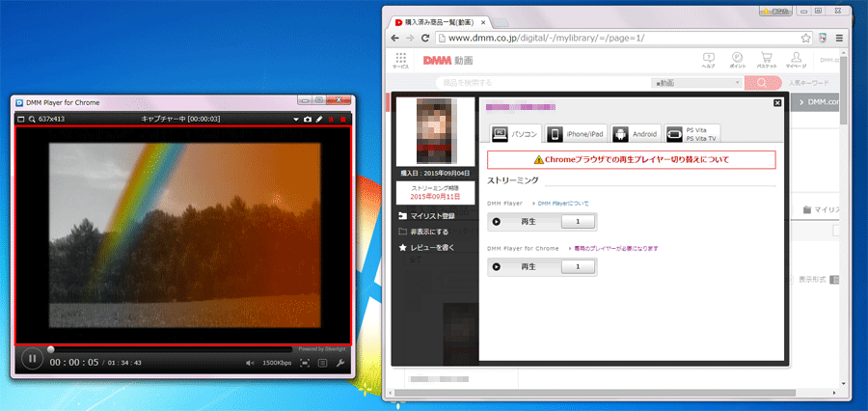Click the pink search button
Viewport: 868px width, 411px height.
[x=763, y=83]
